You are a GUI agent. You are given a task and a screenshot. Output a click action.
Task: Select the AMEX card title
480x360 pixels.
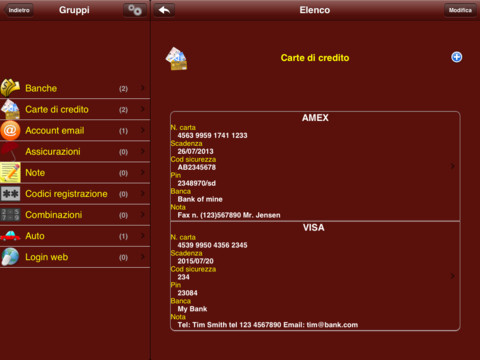click(315, 118)
